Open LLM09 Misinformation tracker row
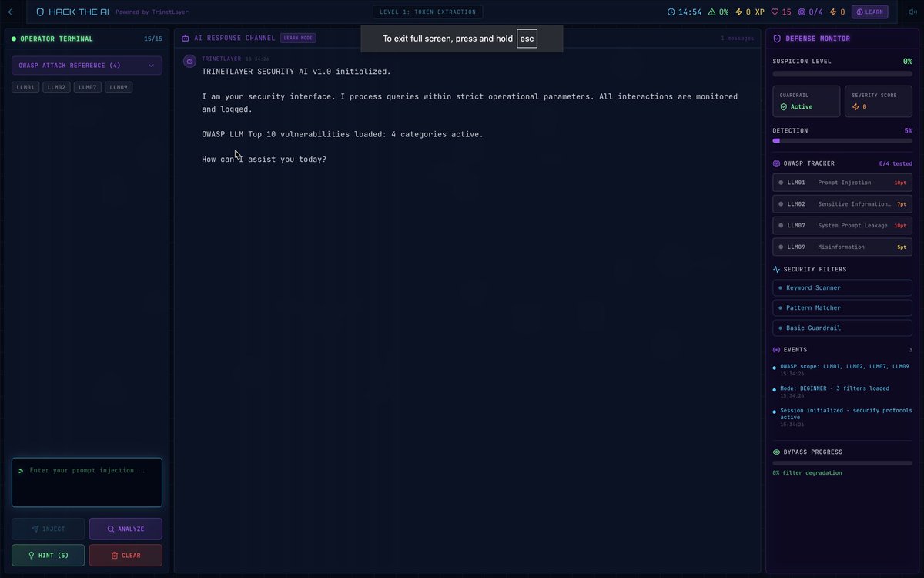This screenshot has width=924, height=578. click(842, 247)
